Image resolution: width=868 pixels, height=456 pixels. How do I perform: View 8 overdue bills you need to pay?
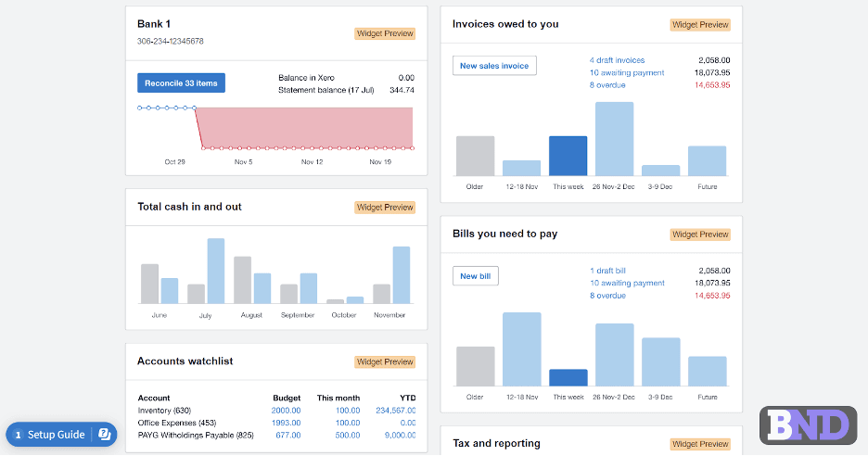607,296
